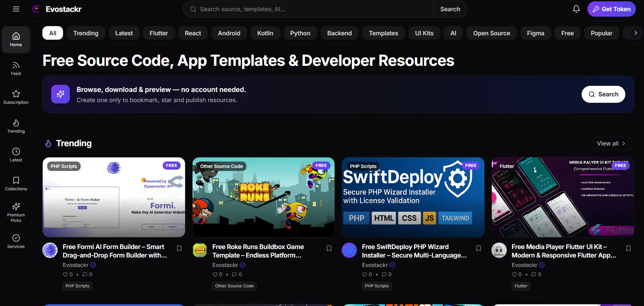Like the SwiftDeploy PHP Wizard post
Screen dimensions: 644x306
[367, 274]
